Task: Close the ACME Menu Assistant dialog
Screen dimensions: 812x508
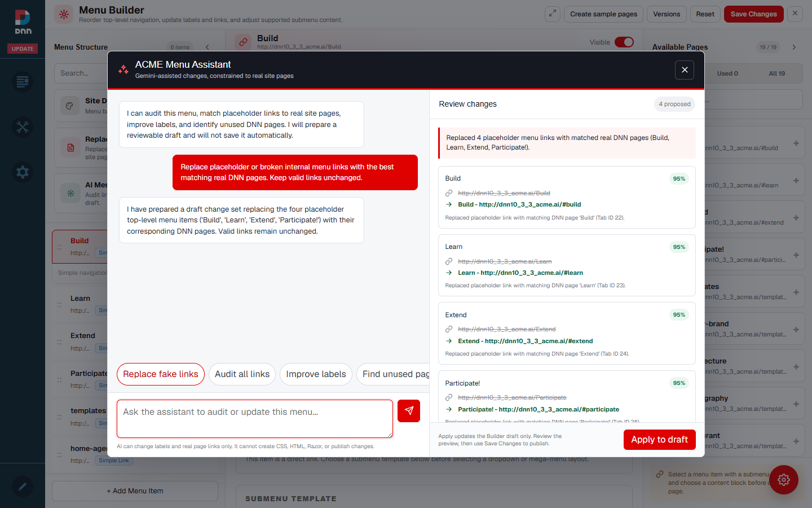Action: coord(685,70)
